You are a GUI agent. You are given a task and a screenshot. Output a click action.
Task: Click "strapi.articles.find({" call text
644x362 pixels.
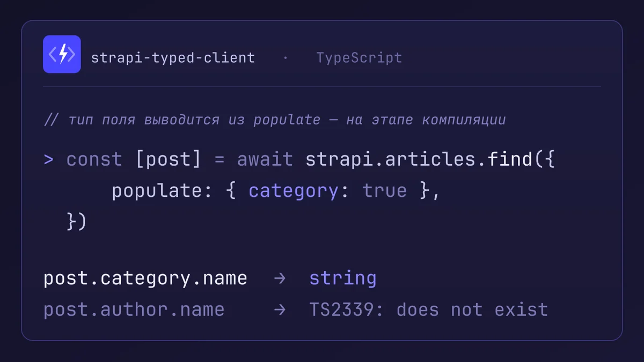pos(430,159)
